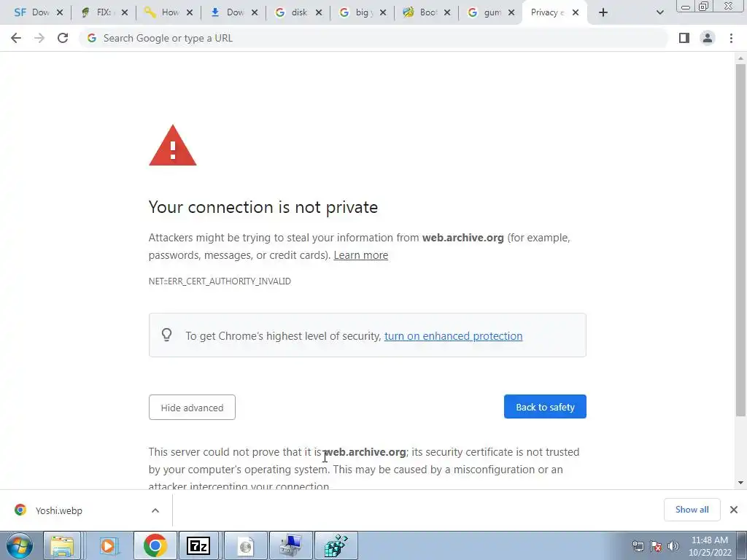This screenshot has width=747, height=560.
Task: Switch to the 'How' tab
Action: pos(167,12)
